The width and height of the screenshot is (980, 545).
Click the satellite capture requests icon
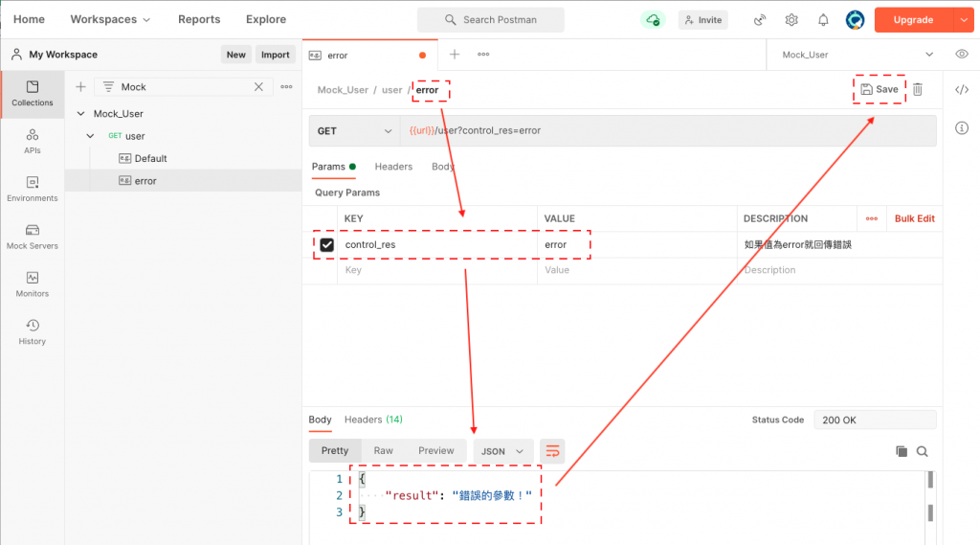(x=759, y=20)
